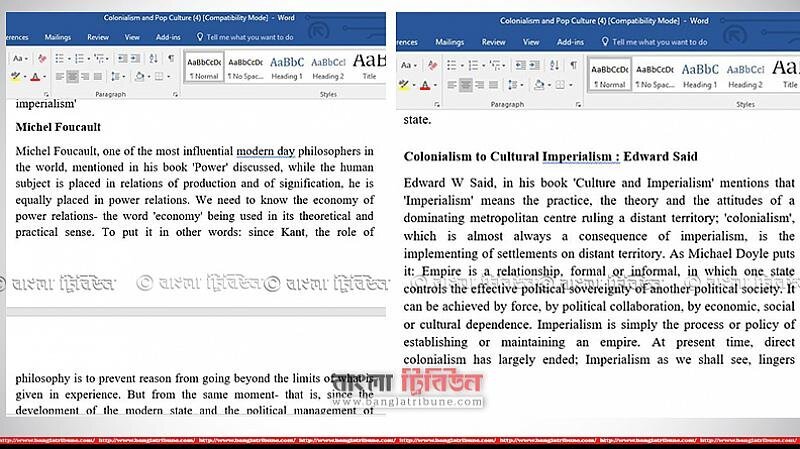Screen dimensions: 800x449
Task: Click red Font Color swatch in left window
Action: click(x=35, y=77)
